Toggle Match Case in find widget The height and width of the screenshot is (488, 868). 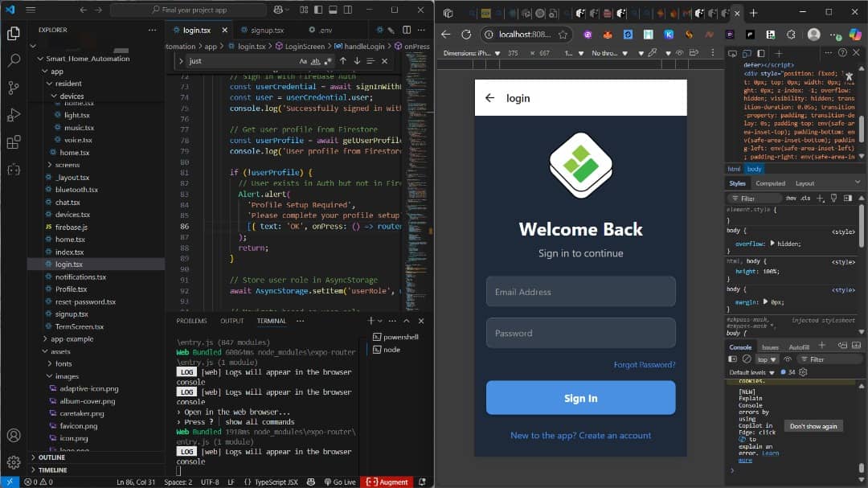303,61
